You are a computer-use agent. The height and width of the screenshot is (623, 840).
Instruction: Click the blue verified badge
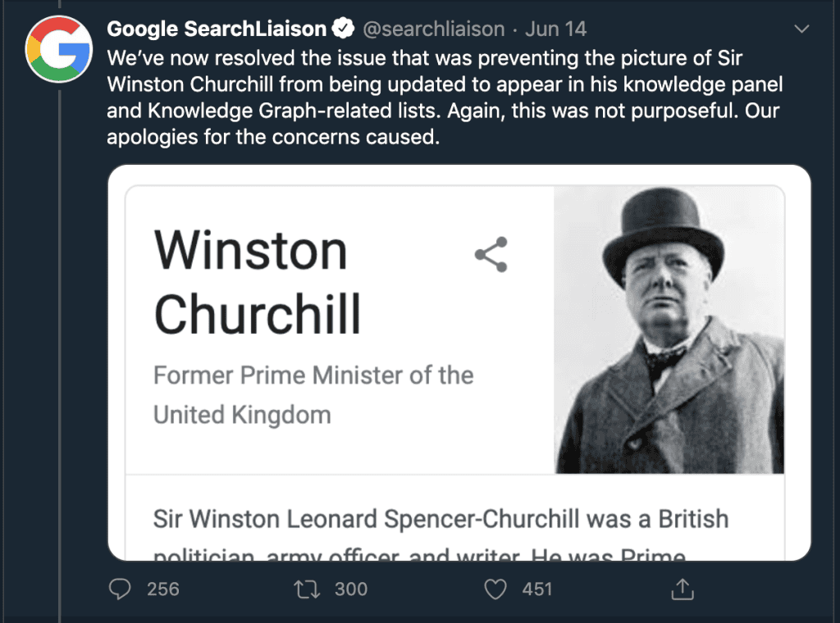pyautogui.click(x=343, y=30)
